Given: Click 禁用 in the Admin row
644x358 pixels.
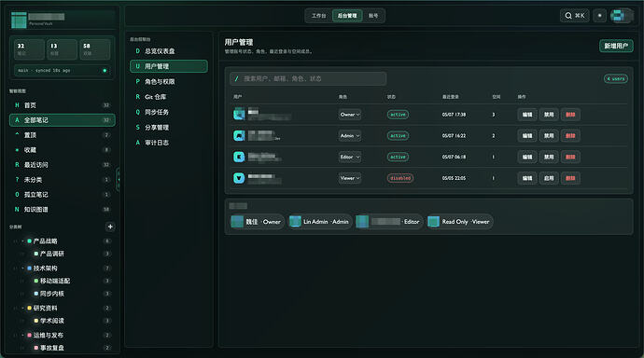Looking at the screenshot, I should tap(549, 136).
